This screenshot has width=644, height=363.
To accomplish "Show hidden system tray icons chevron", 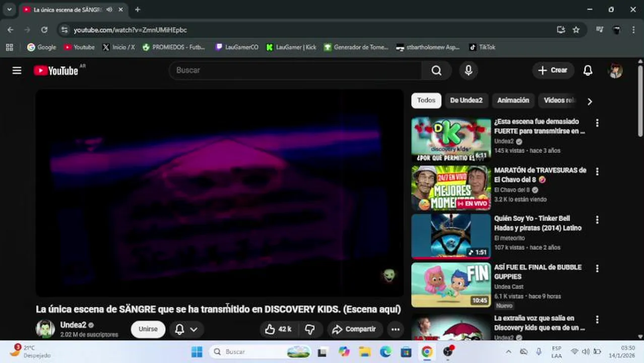I will coord(508,352).
